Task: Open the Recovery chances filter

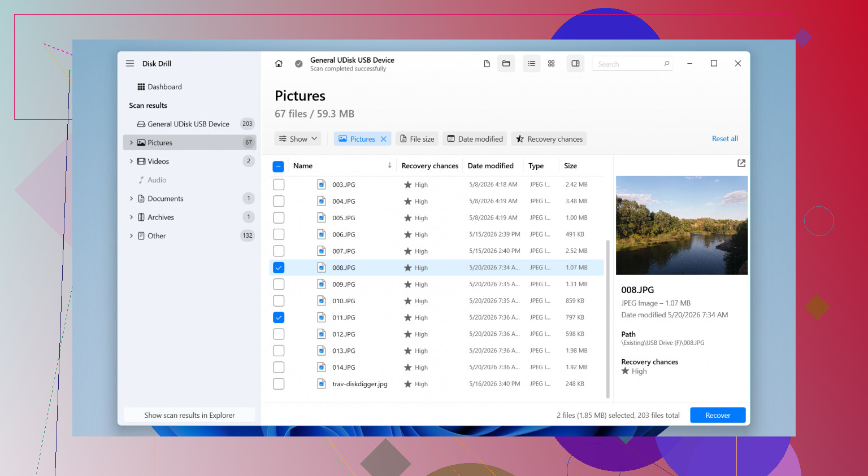Action: click(x=549, y=139)
